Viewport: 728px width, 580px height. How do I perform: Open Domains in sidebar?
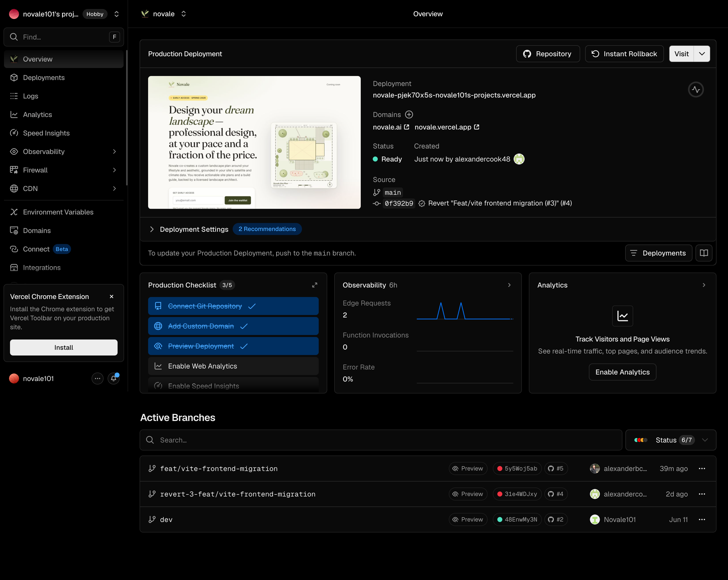click(x=64, y=230)
